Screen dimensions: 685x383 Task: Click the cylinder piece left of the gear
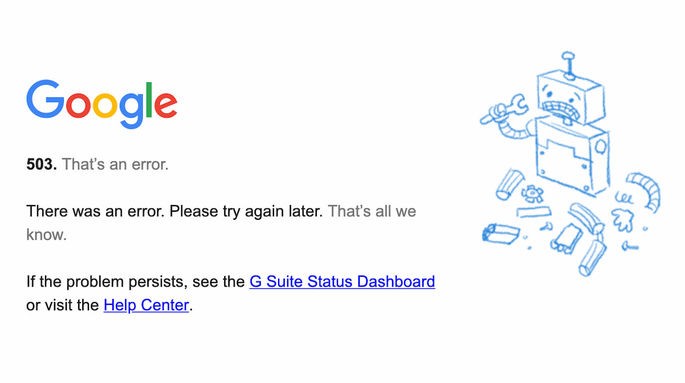(x=510, y=184)
